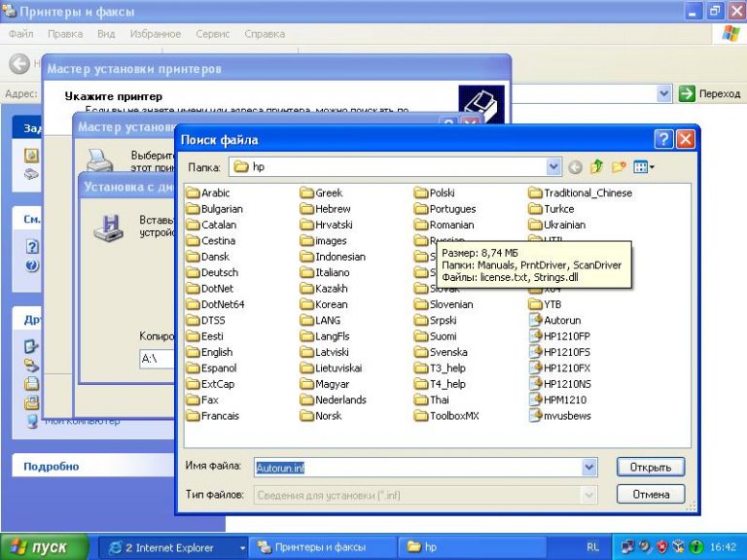Image resolution: width=747 pixels, height=560 pixels.
Task: Select the Catalan folder
Action: [211, 225]
